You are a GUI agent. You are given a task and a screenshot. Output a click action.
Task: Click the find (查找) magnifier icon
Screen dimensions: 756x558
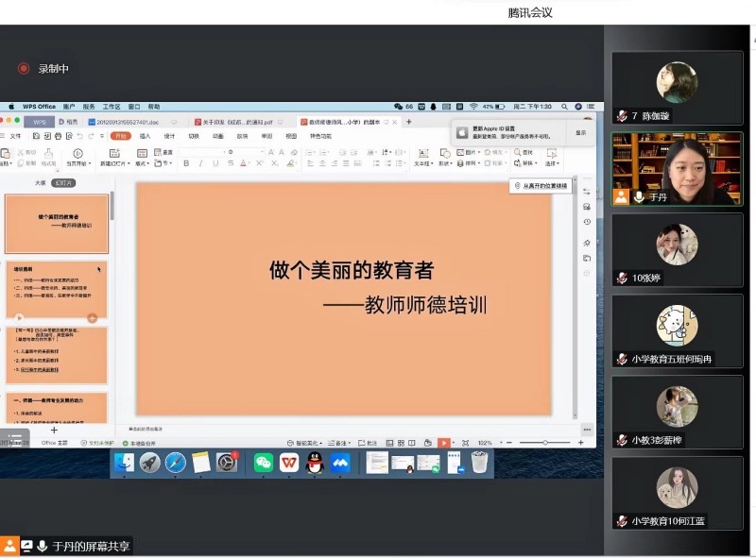point(517,152)
